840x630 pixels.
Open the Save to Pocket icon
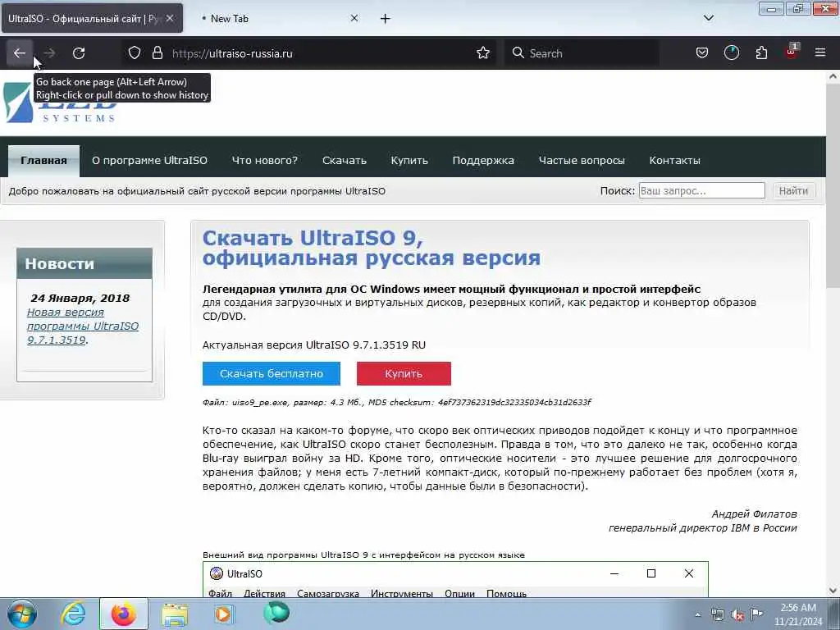tap(702, 53)
